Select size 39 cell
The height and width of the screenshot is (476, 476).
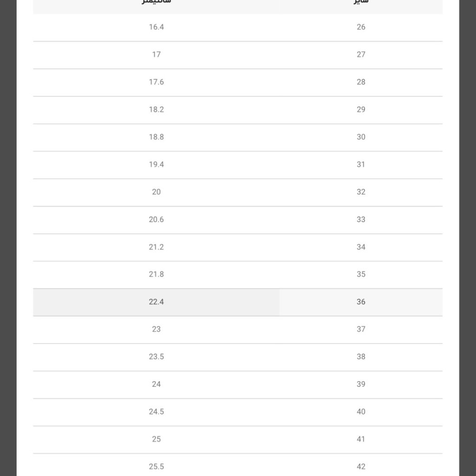361,384
